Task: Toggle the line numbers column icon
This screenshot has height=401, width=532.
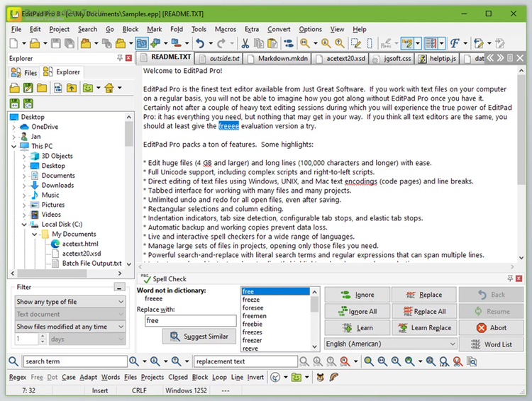Action: (x=431, y=43)
